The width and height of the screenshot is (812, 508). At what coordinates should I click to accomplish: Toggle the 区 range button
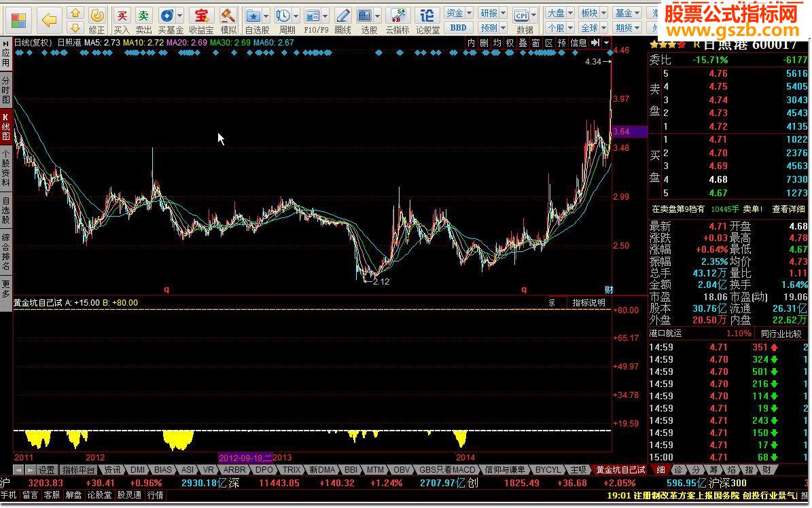pos(549,43)
